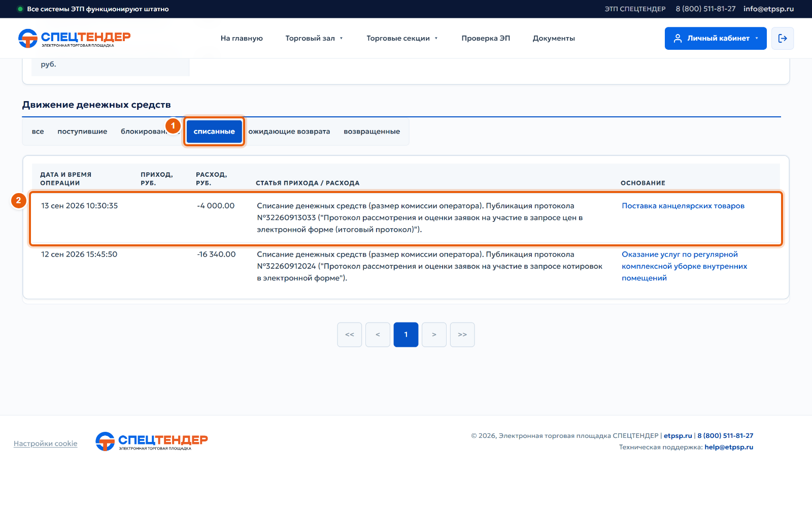The image size is (812, 508).
Task: Select page 1 in pagination
Action: (x=406, y=335)
